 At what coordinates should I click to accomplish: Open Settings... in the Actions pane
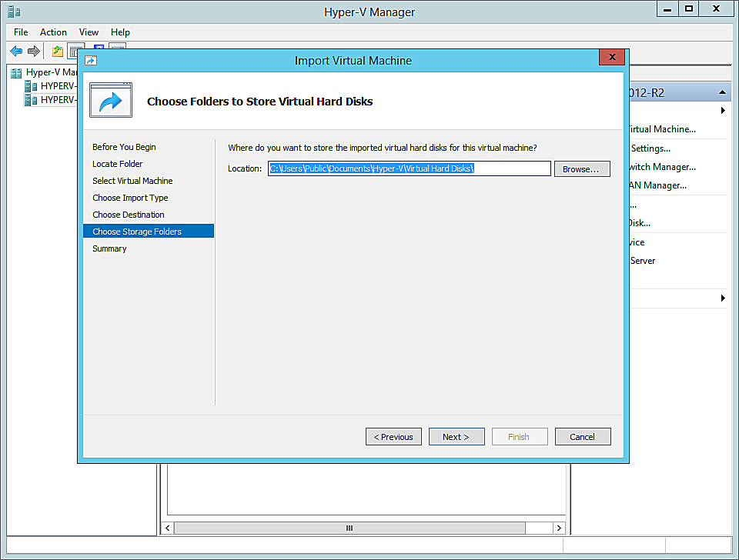[650, 148]
